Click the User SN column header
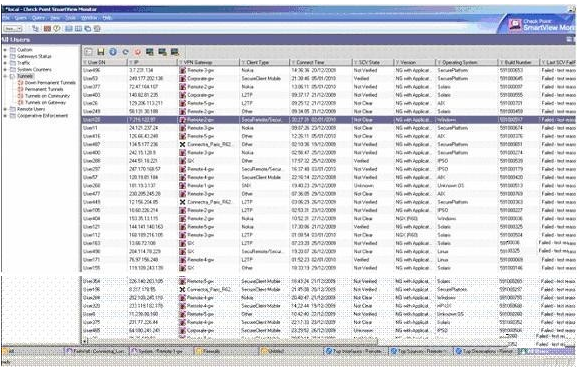The width and height of the screenshot is (580, 367). [105, 62]
